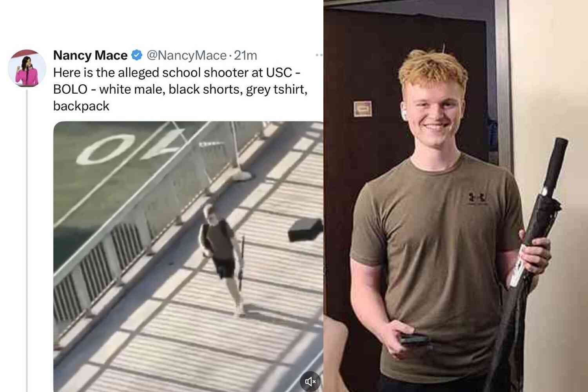Click the alleged school shooter tweet text
The image size is (588, 392).
pyautogui.click(x=180, y=89)
